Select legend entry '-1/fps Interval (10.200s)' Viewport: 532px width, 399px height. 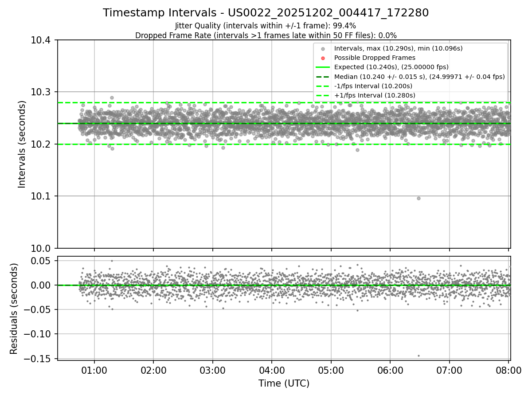(x=373, y=86)
